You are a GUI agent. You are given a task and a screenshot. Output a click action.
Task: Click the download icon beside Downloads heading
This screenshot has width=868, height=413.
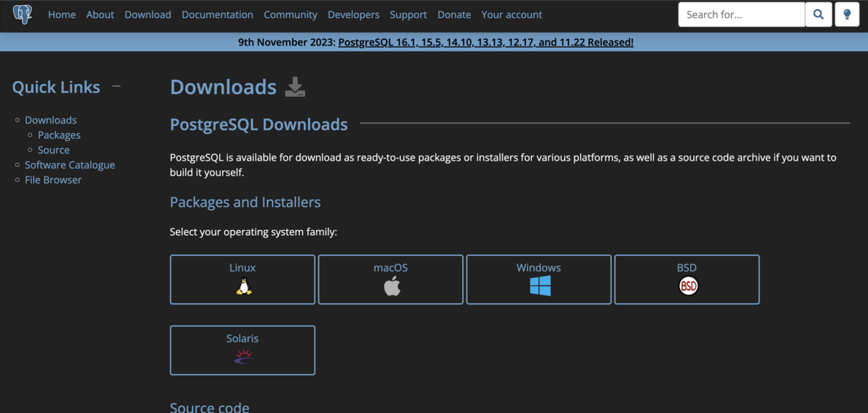pos(295,87)
